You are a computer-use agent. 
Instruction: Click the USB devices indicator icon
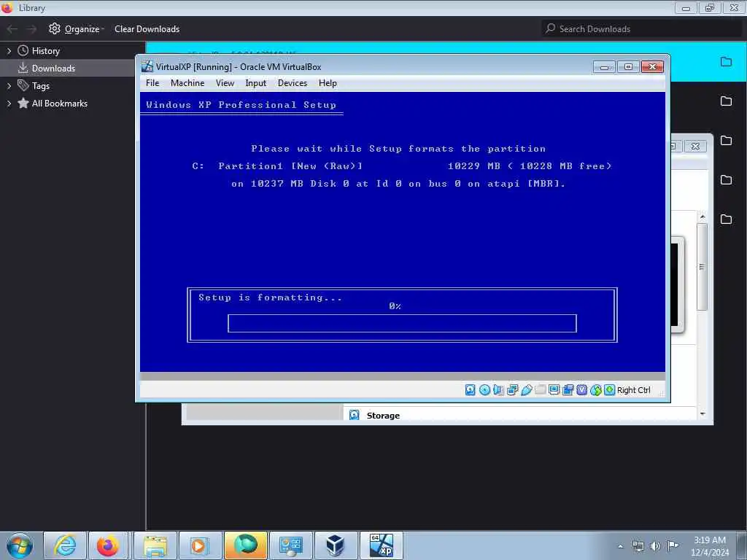pyautogui.click(x=527, y=390)
